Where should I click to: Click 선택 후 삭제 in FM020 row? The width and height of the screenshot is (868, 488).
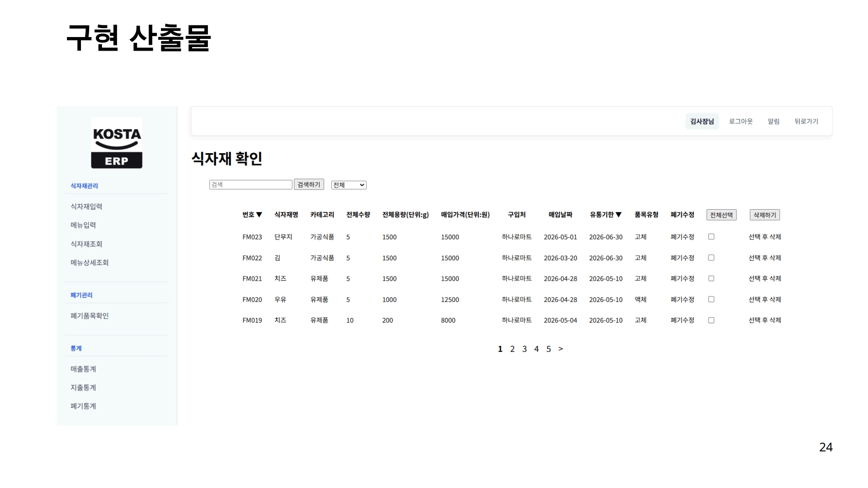coord(765,299)
